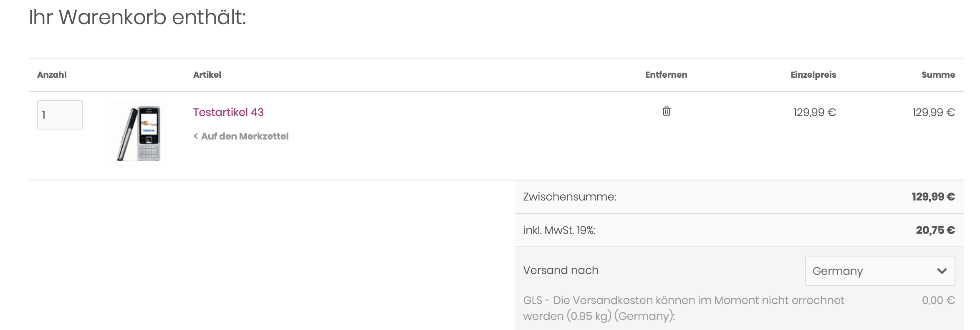Click the 20,75 € VAT amount

935,230
